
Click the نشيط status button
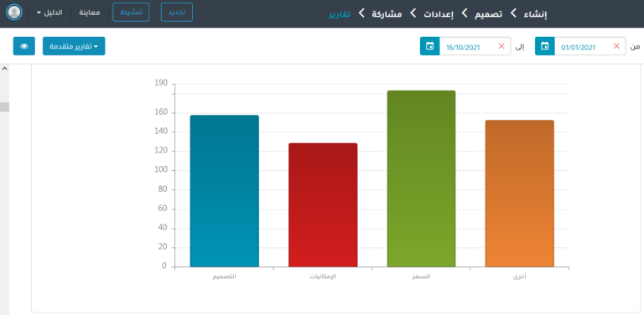coord(131,13)
